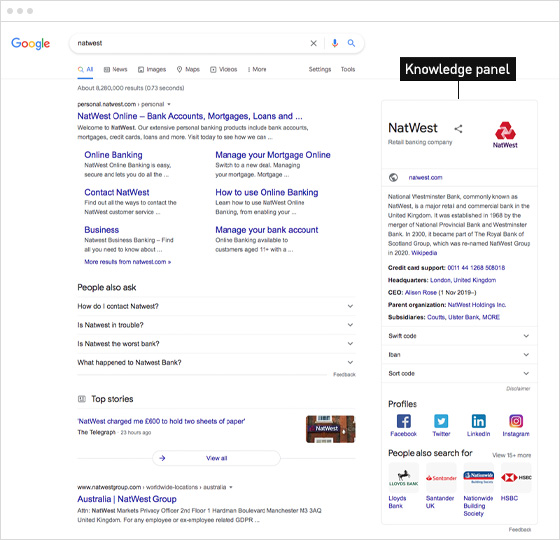Open NatWest's Facebook profile icon

tap(404, 421)
